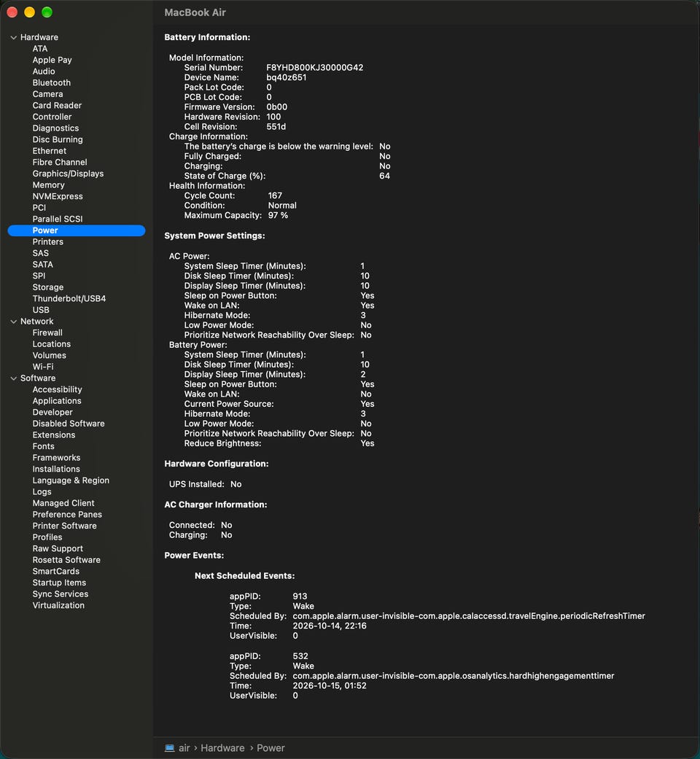Click 'air' in the path bar
The width and height of the screenshot is (700, 759).
pyautogui.click(x=184, y=748)
